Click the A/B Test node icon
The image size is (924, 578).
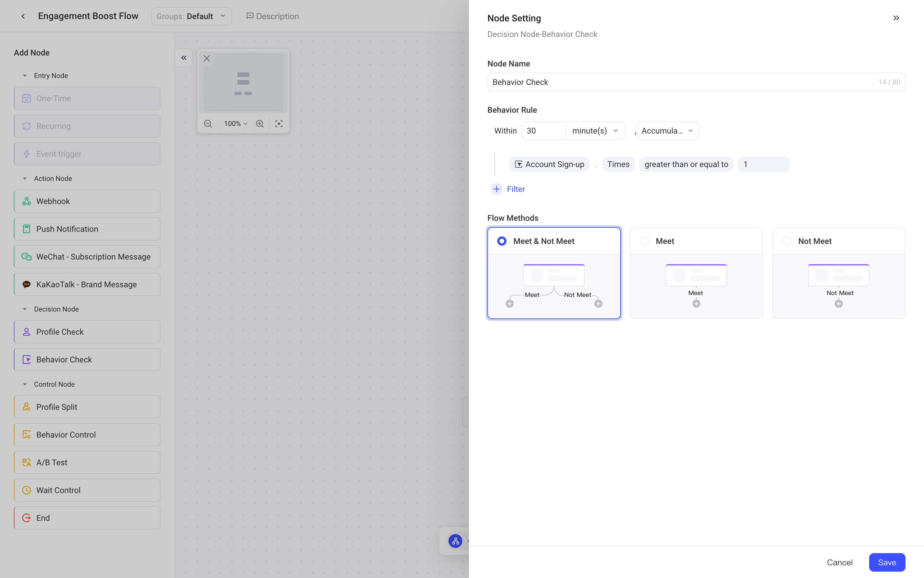coord(26,463)
